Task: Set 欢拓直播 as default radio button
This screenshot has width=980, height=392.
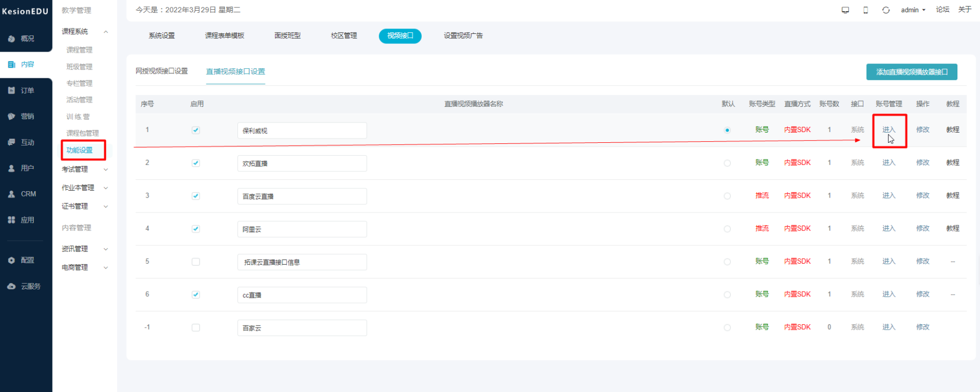Action: pyautogui.click(x=727, y=163)
